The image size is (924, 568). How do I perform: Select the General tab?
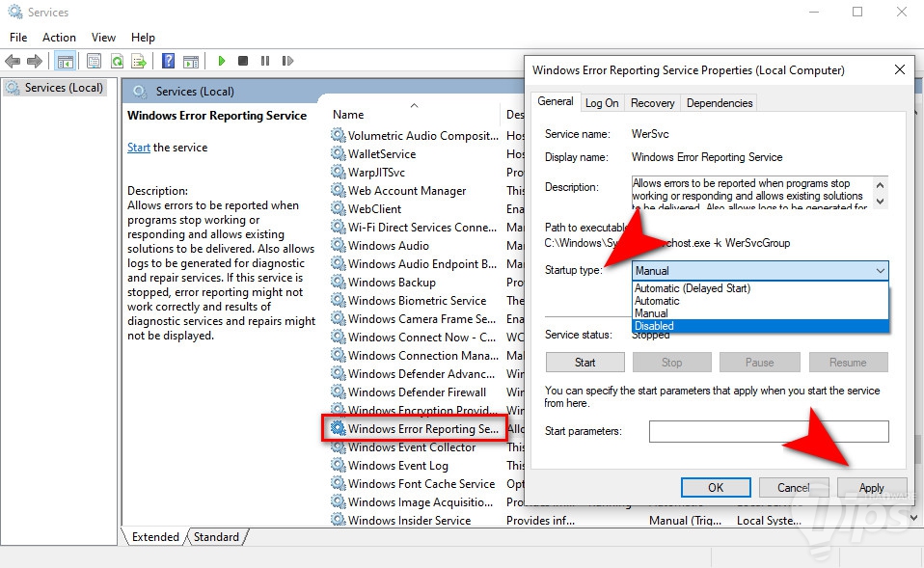point(556,101)
